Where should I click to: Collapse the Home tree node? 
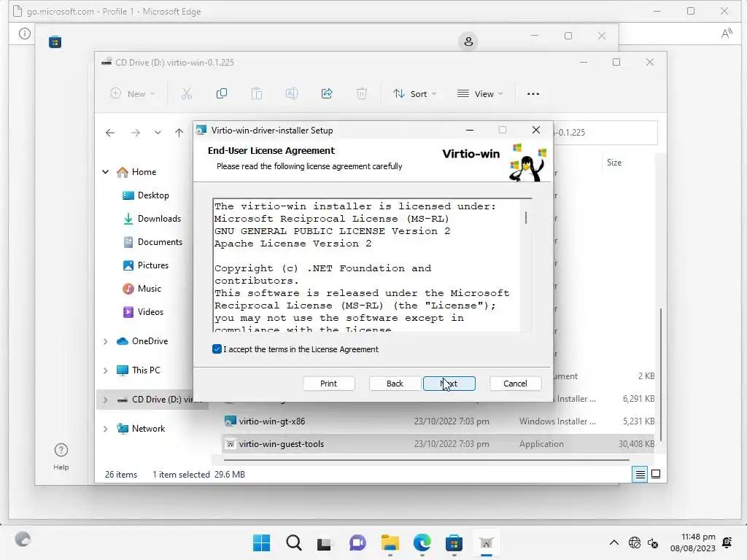[x=106, y=172]
